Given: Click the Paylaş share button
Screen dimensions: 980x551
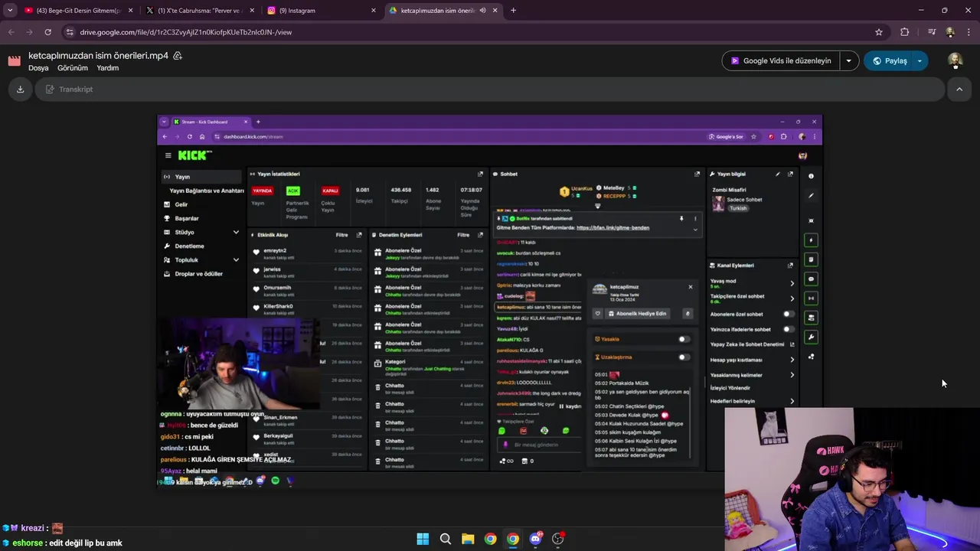Looking at the screenshot, I should tap(888, 60).
